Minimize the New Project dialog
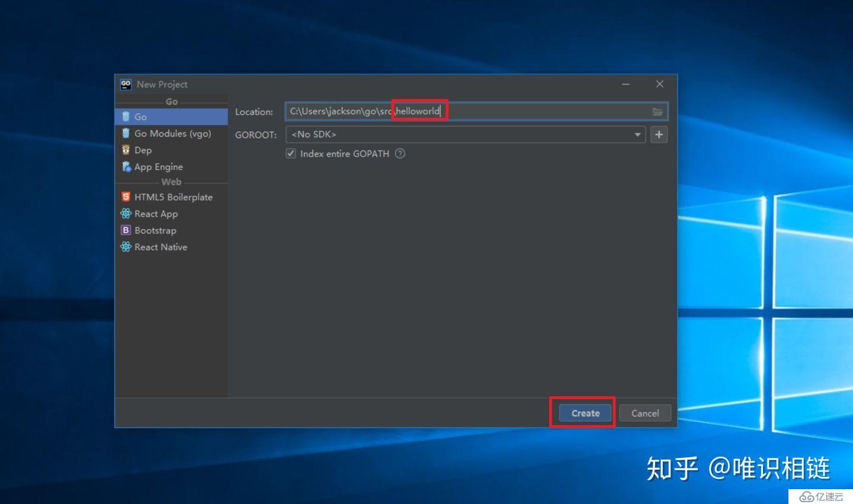 (626, 84)
